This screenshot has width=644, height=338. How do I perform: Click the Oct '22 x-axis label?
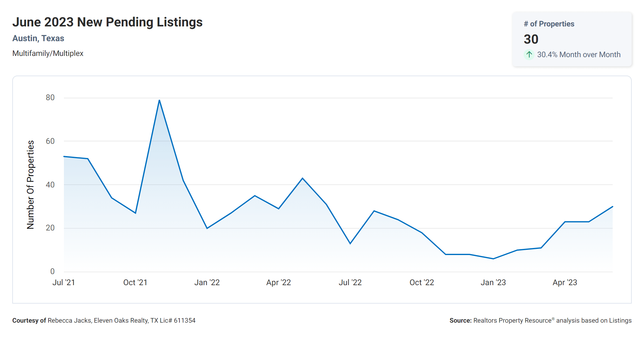click(422, 282)
